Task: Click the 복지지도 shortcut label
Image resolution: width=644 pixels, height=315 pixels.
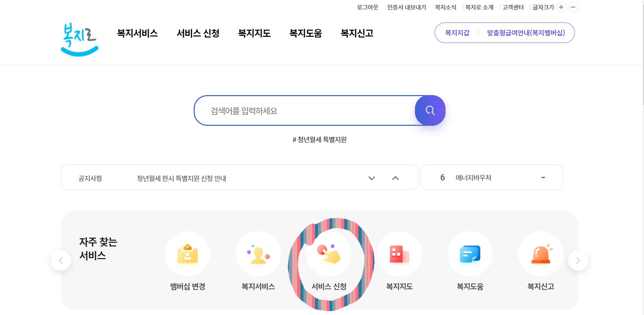Action: (x=400, y=286)
